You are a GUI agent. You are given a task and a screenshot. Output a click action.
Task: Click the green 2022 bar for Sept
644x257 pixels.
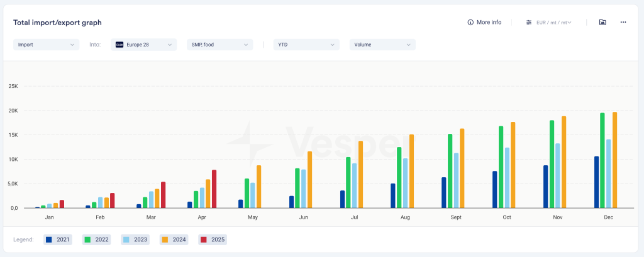450,171
